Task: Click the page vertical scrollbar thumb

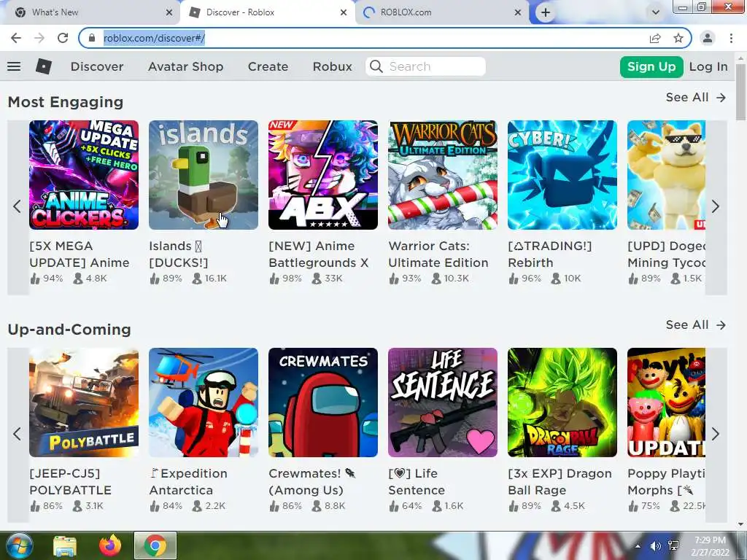Action: point(741,91)
